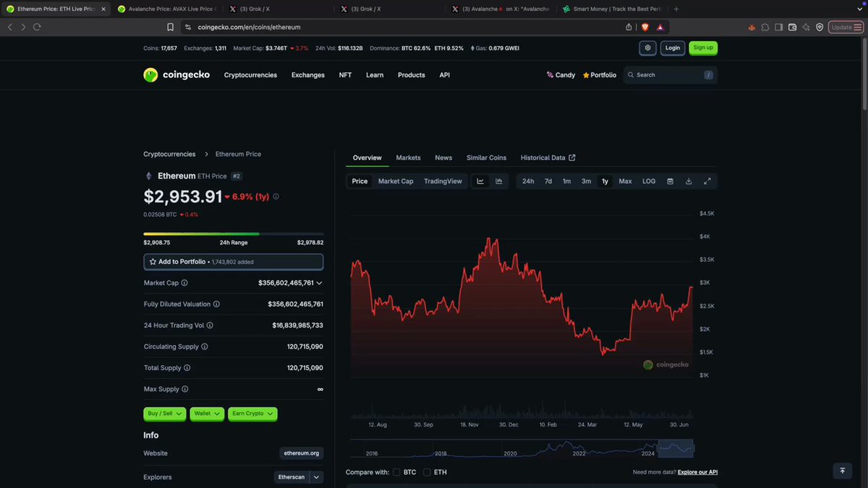This screenshot has height=488, width=868.
Task: Toggle LOG scale on chart
Action: (x=649, y=181)
